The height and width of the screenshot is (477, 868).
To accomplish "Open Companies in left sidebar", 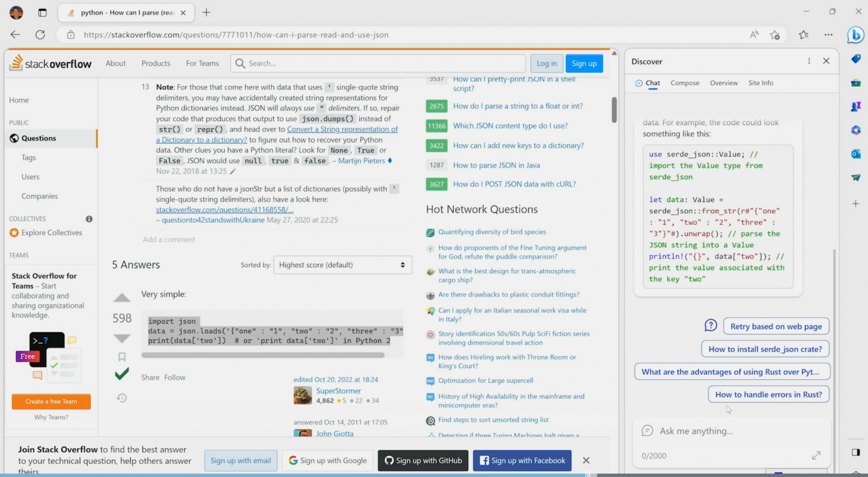I will (x=40, y=196).
